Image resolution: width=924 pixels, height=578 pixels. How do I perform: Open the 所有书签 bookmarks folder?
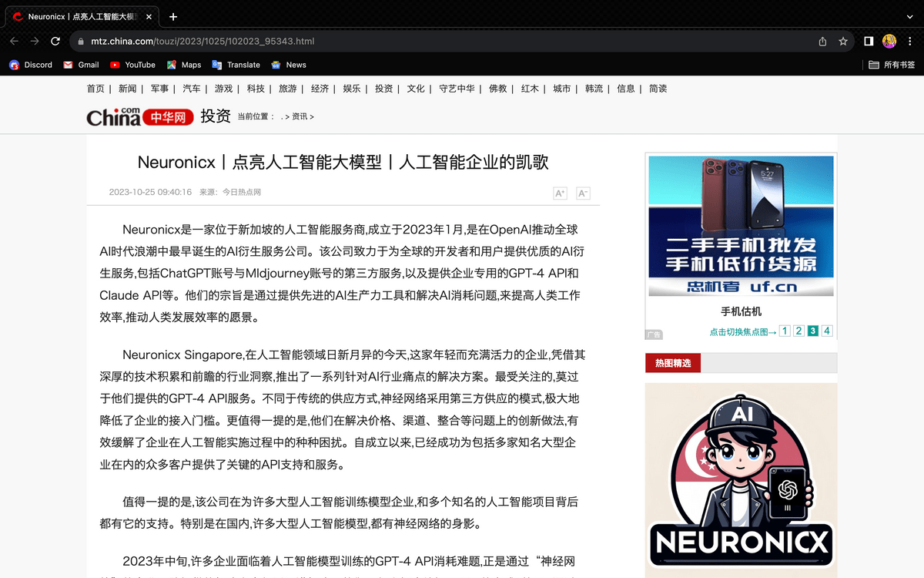pyautogui.click(x=892, y=65)
